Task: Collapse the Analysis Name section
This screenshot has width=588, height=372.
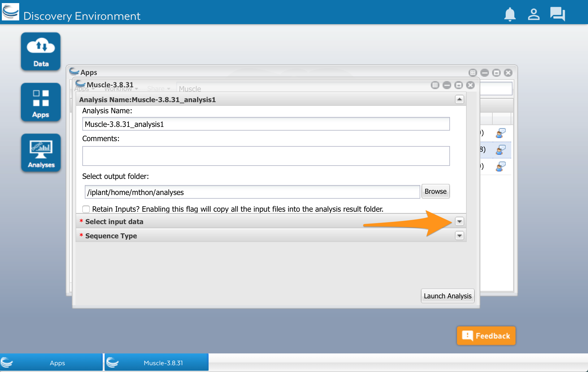Action: 460,99
